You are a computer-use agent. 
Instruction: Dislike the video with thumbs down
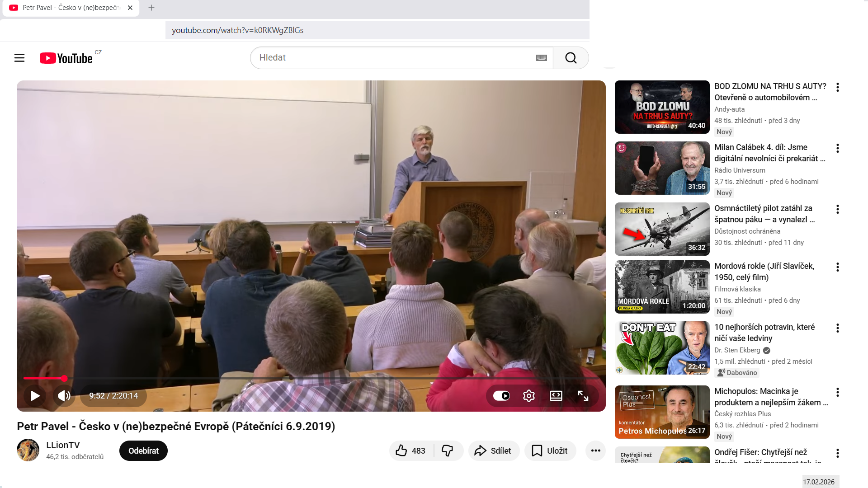pyautogui.click(x=448, y=450)
